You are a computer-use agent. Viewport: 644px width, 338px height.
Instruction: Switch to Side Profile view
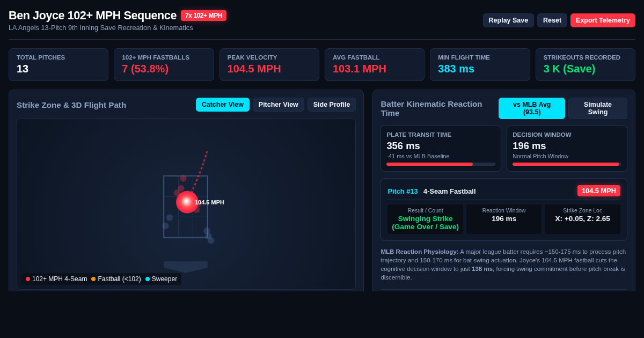[332, 105]
